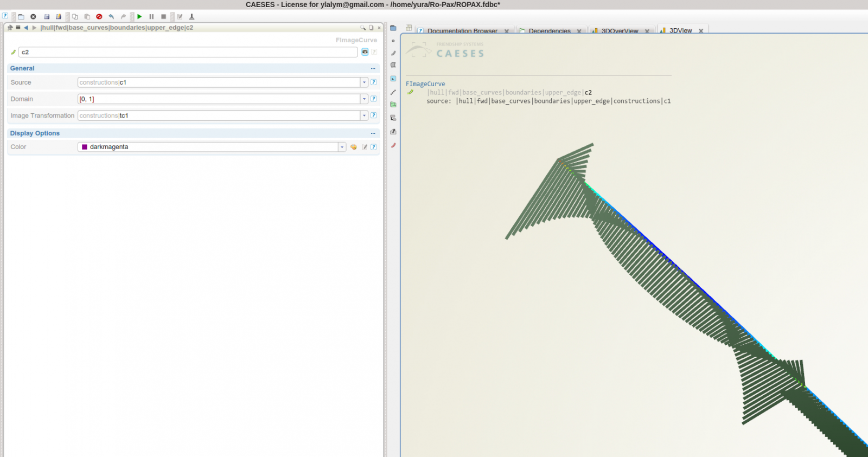Switch to the Documentation Browser tab

462,31
